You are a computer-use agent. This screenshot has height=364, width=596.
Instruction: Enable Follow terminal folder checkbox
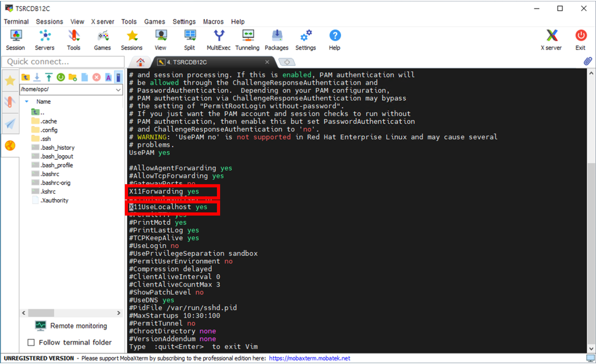point(31,343)
